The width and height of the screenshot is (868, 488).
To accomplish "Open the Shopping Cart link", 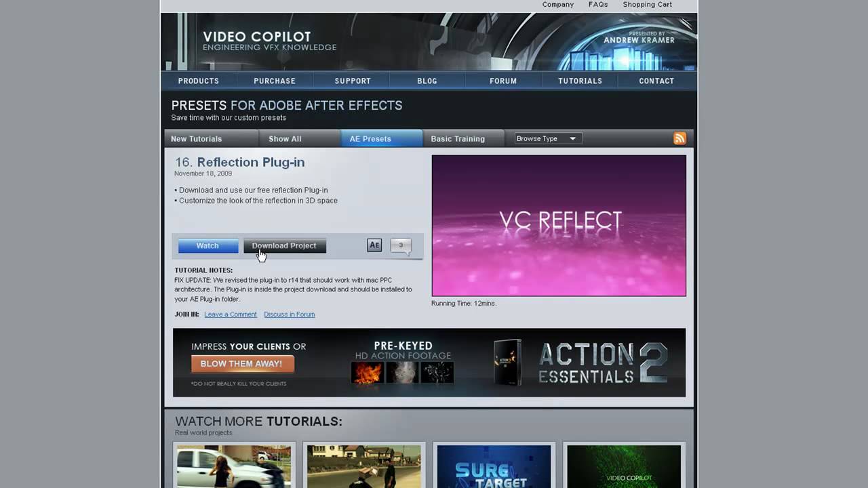I will (648, 5).
